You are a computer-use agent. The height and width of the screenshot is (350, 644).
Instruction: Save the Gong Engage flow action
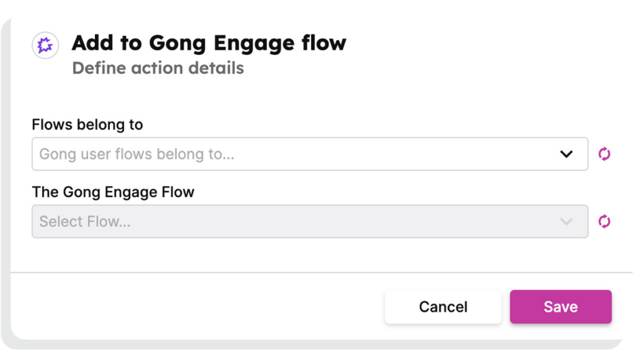pyautogui.click(x=560, y=307)
